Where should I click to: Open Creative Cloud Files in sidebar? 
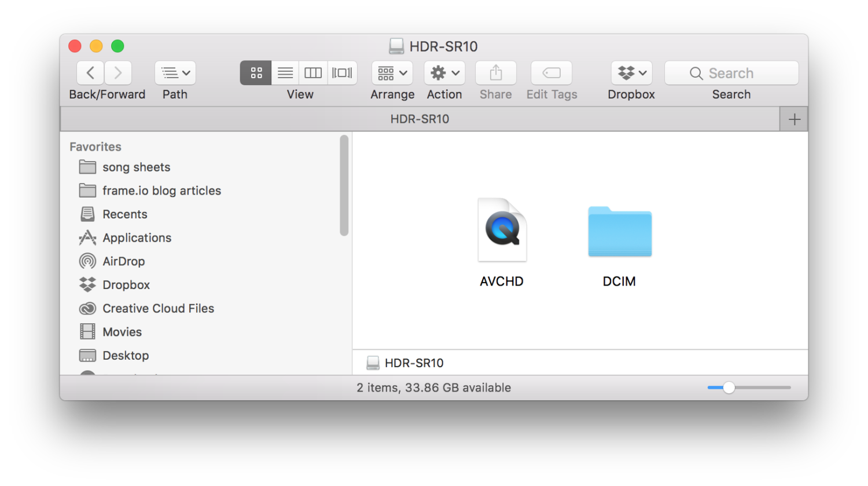158,309
